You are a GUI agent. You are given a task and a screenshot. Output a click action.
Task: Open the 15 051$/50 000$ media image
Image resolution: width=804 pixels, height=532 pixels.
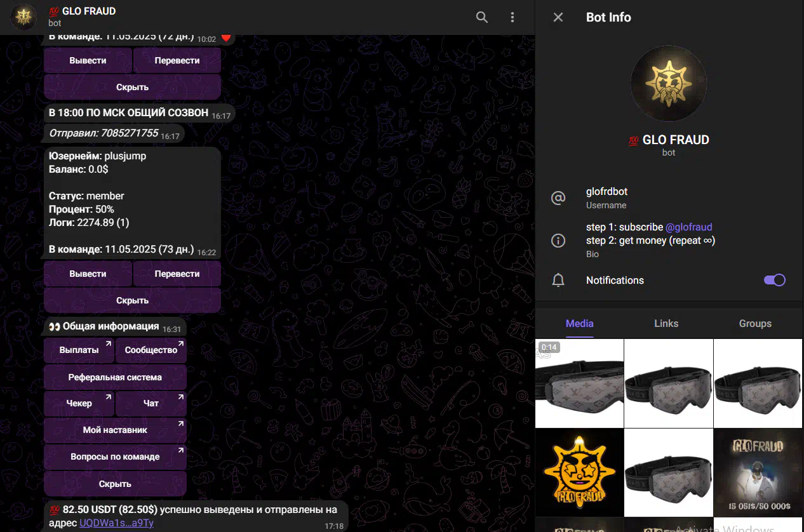coord(758,472)
